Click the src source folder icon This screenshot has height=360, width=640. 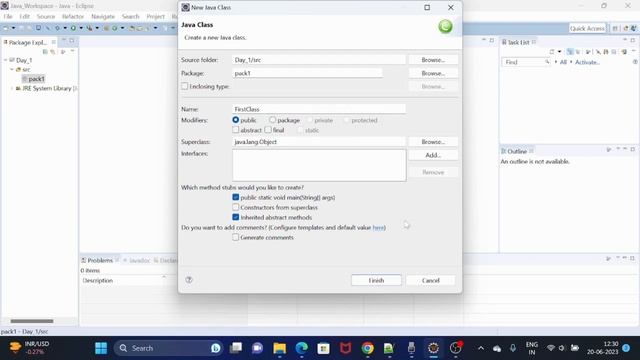[18, 69]
